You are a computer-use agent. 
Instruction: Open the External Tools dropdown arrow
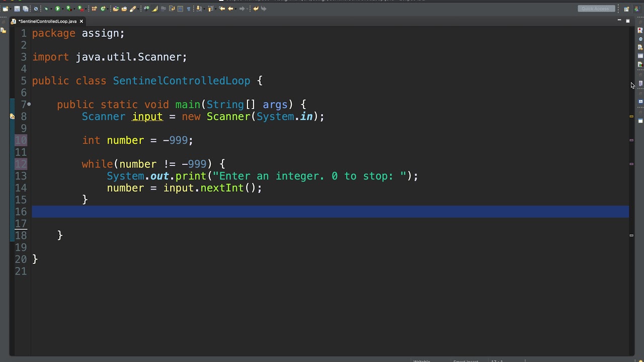point(86,9)
